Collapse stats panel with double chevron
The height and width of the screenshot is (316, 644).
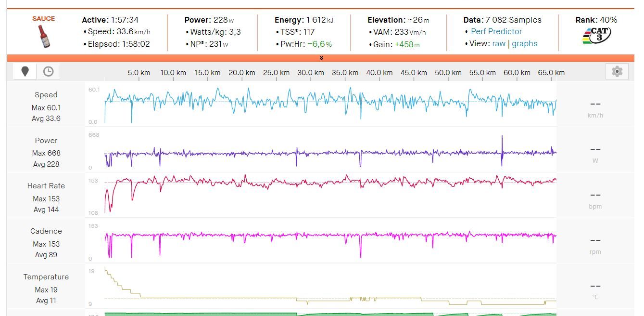coord(321,58)
